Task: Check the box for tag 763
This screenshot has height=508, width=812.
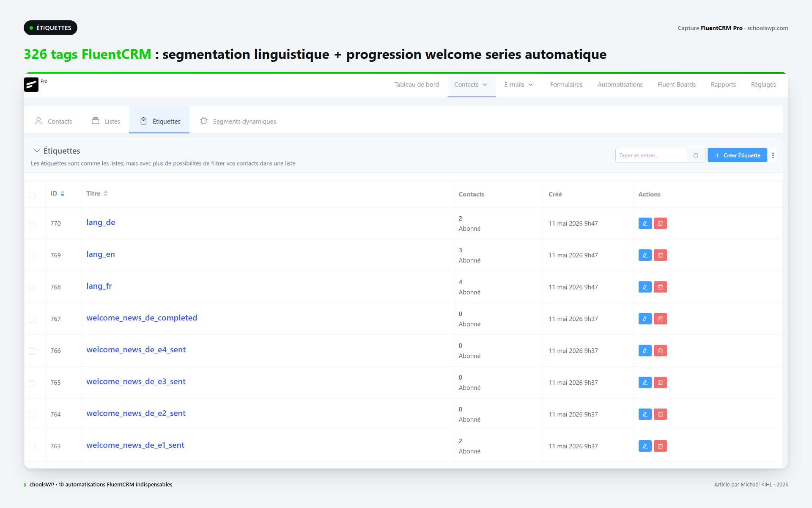Action: point(32,447)
